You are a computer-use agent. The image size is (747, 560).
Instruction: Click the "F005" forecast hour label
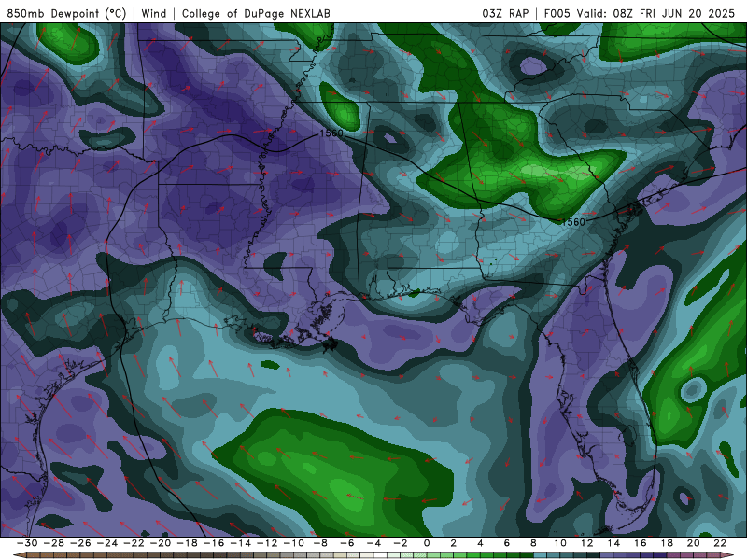[x=557, y=13]
